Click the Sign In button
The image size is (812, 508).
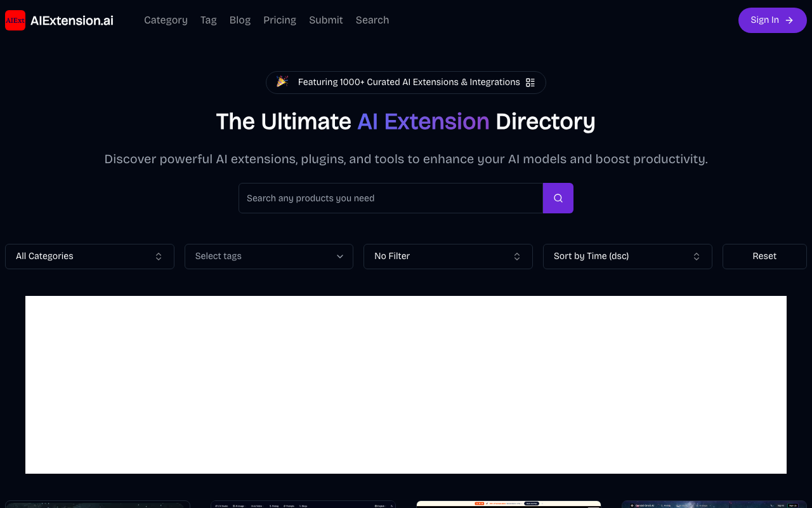click(x=773, y=20)
